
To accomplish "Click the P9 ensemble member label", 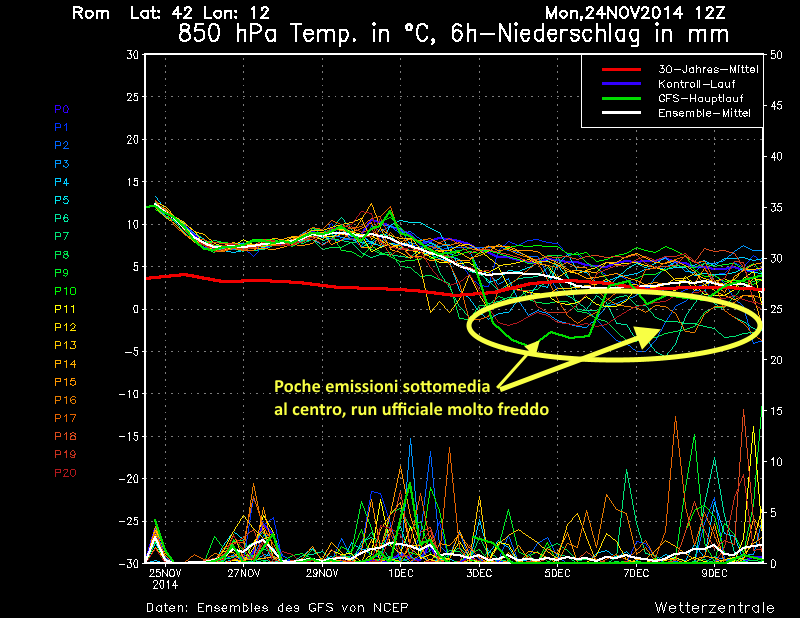I will click(x=61, y=273).
